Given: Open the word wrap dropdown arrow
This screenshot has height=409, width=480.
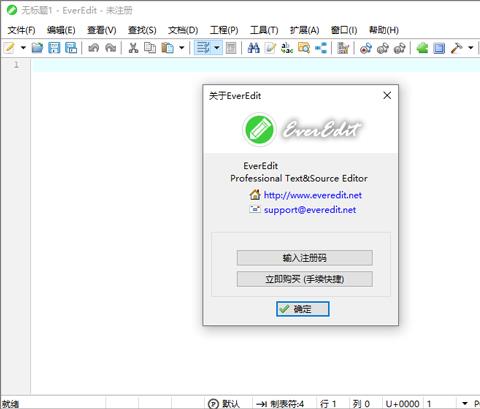Looking at the screenshot, I should (x=217, y=48).
